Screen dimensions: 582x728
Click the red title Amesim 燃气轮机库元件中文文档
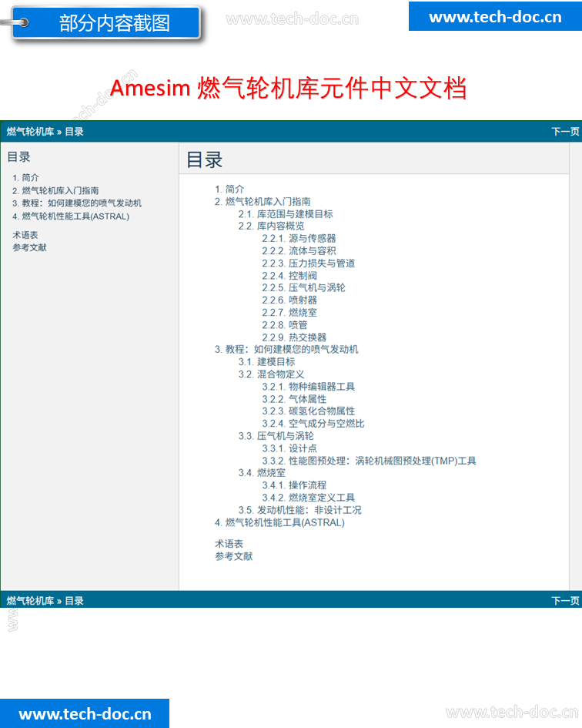[x=288, y=88]
